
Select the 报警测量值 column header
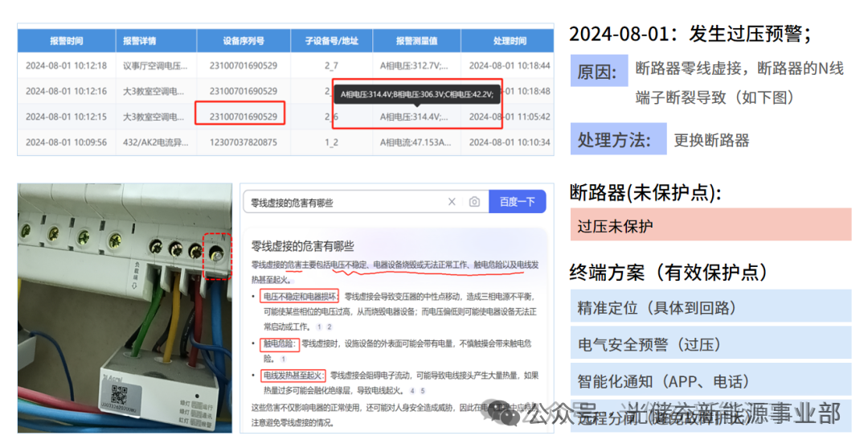pos(417,41)
